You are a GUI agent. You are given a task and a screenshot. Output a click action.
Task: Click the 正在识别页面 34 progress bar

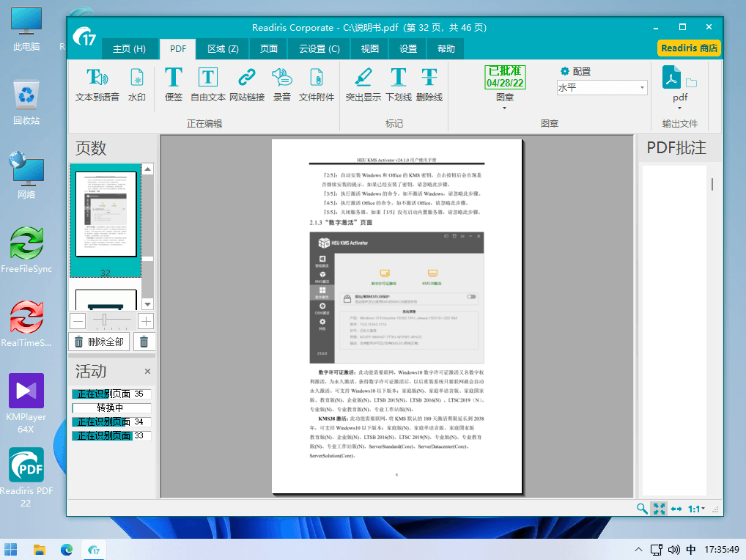click(111, 422)
